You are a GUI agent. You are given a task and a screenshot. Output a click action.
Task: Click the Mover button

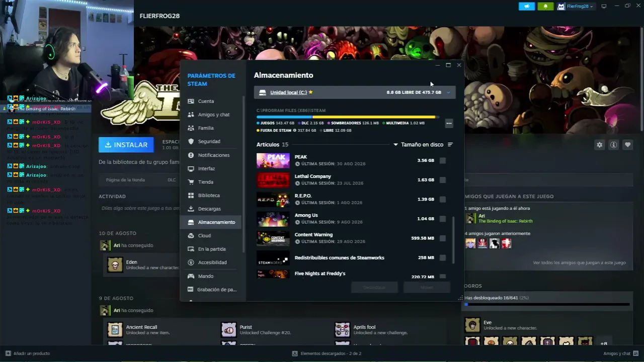427,287
